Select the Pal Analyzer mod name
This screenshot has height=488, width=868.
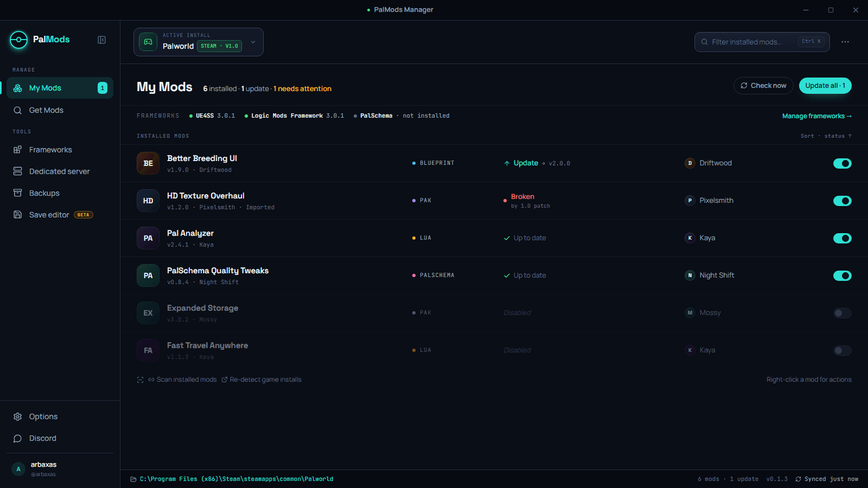[190, 233]
